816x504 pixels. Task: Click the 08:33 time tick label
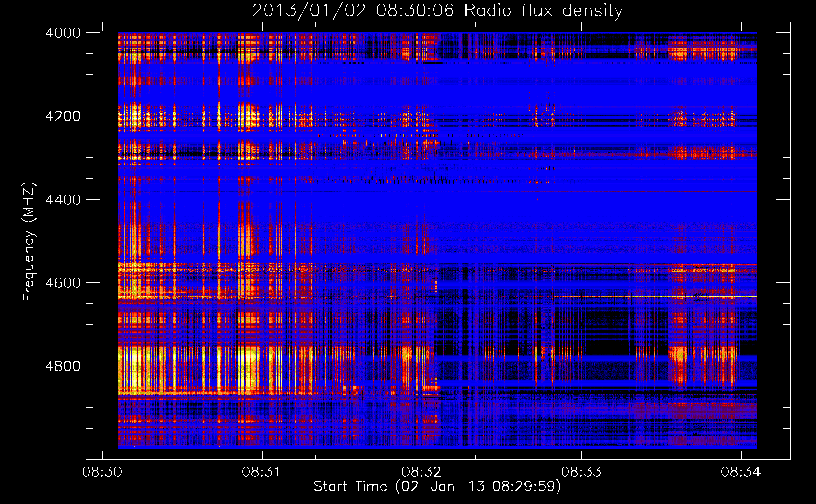[581, 472]
